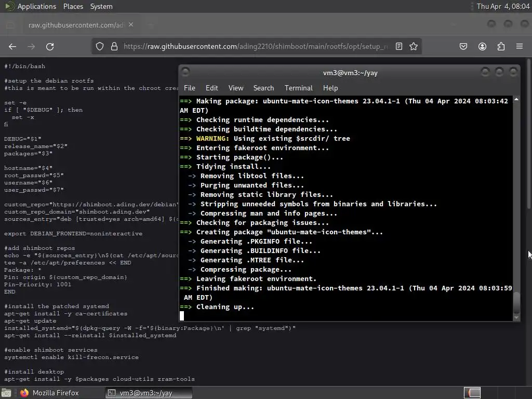The image size is (532, 399).
Task: Click 'Checking runtime dependencies...' line
Action: tap(262, 120)
